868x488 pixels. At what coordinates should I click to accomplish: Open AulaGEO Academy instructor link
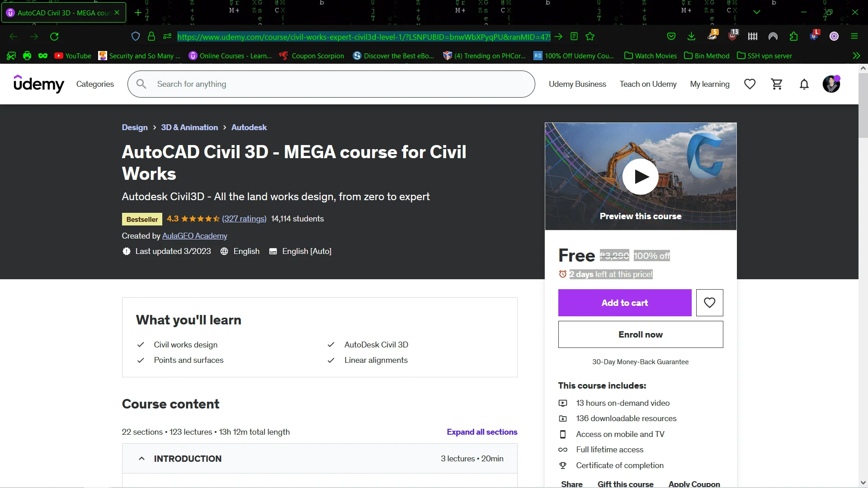[195, 236]
